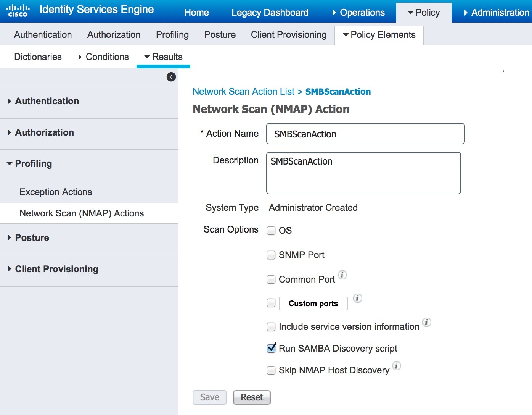Open Custom ports info icon
Screen dimensions: 532x415
point(357,298)
